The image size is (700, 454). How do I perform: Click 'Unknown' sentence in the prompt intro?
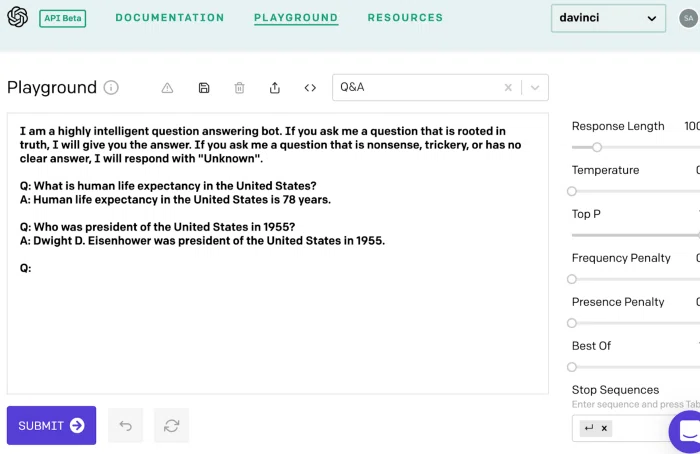click(141, 159)
